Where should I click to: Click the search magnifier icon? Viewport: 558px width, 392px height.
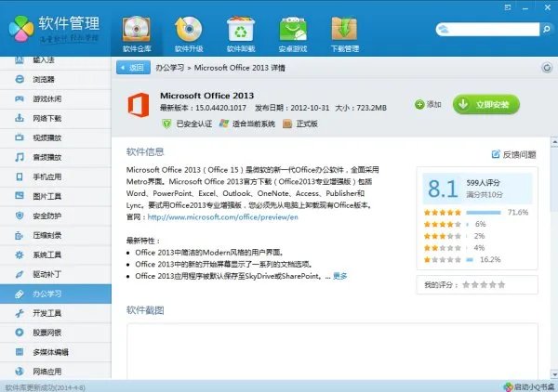[x=546, y=30]
